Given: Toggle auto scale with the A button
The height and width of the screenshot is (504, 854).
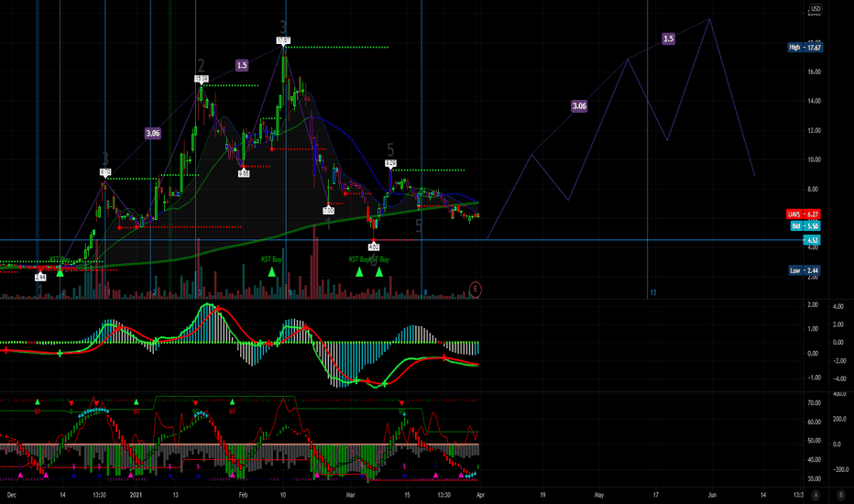Looking at the screenshot, I should tap(816, 495).
